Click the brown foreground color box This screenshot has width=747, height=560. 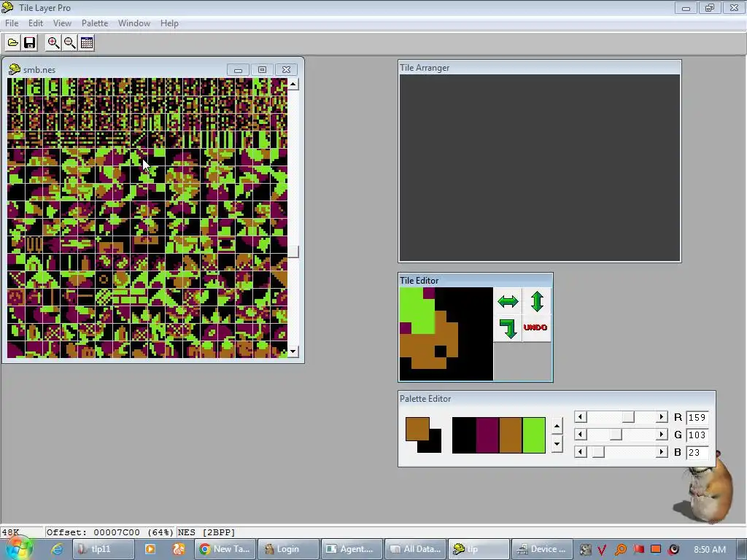417,429
